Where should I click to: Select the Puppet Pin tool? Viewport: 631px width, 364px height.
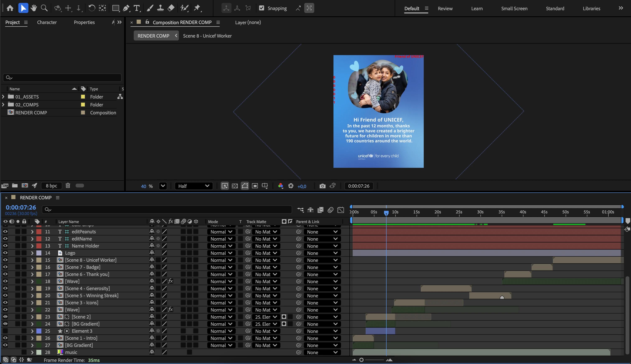(x=197, y=8)
